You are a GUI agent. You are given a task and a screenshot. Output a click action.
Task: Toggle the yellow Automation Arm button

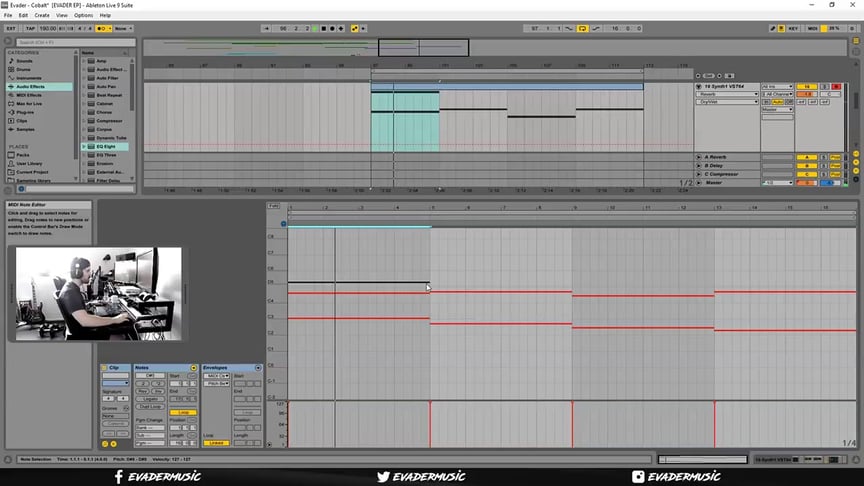354,29
